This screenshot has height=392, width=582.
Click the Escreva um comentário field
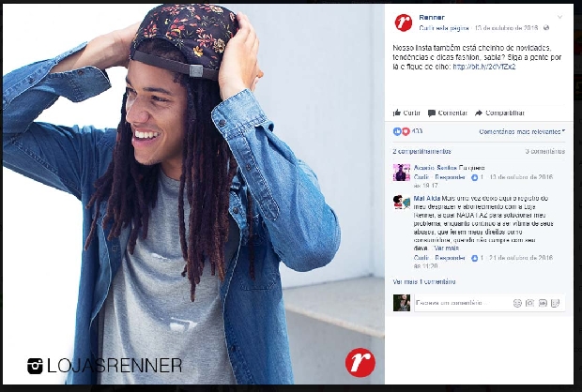[463, 303]
